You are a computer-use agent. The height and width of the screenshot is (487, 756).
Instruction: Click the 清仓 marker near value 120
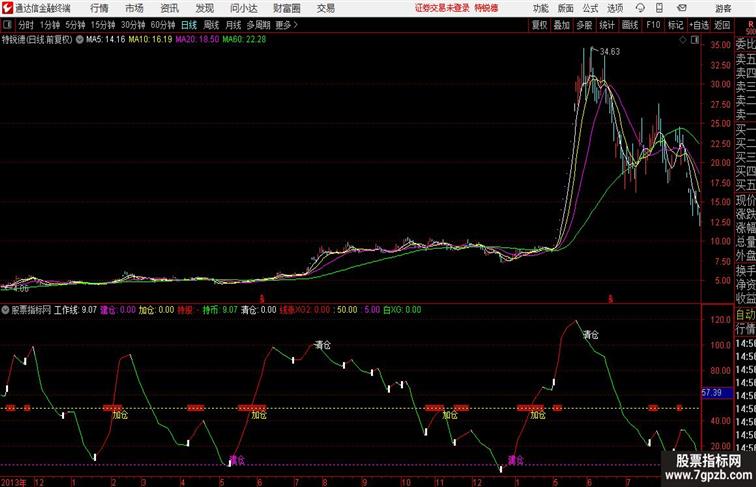591,335
